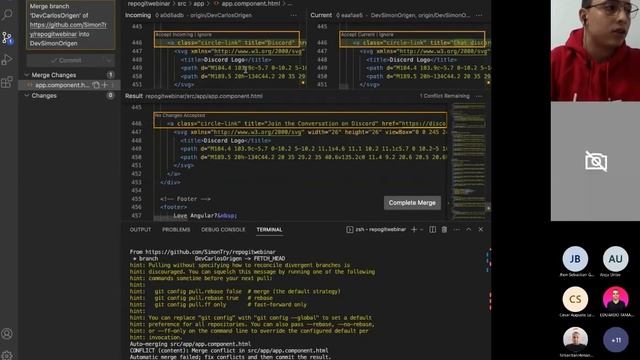The image size is (640, 360).
Task: Stage changes plus icon on app.component.h... row
Action: (104, 85)
